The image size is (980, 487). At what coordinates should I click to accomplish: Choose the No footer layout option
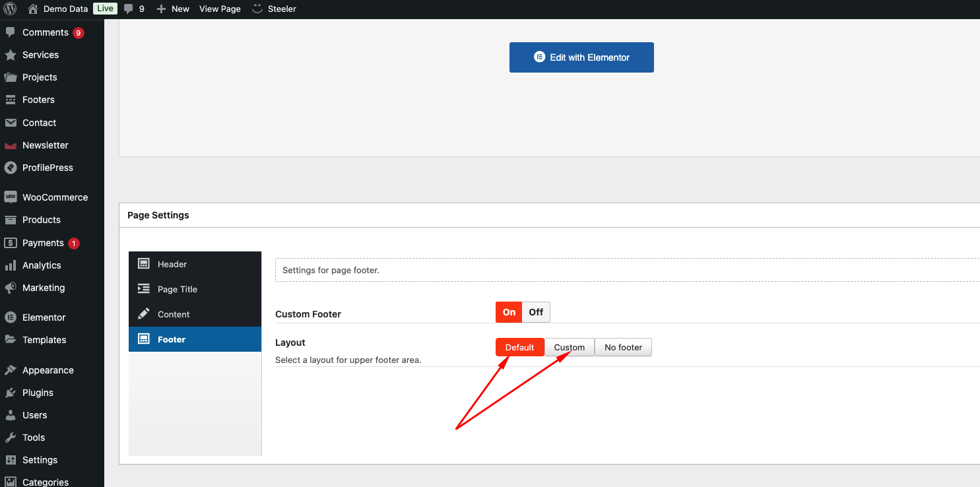pos(624,347)
